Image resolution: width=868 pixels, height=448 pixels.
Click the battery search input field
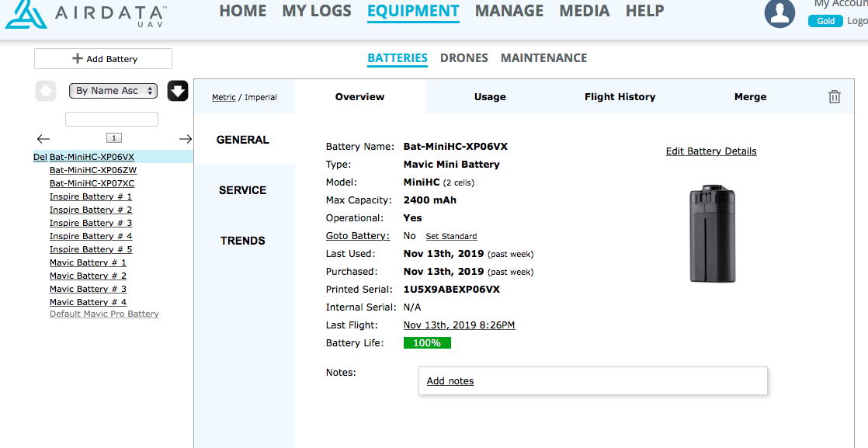112,120
